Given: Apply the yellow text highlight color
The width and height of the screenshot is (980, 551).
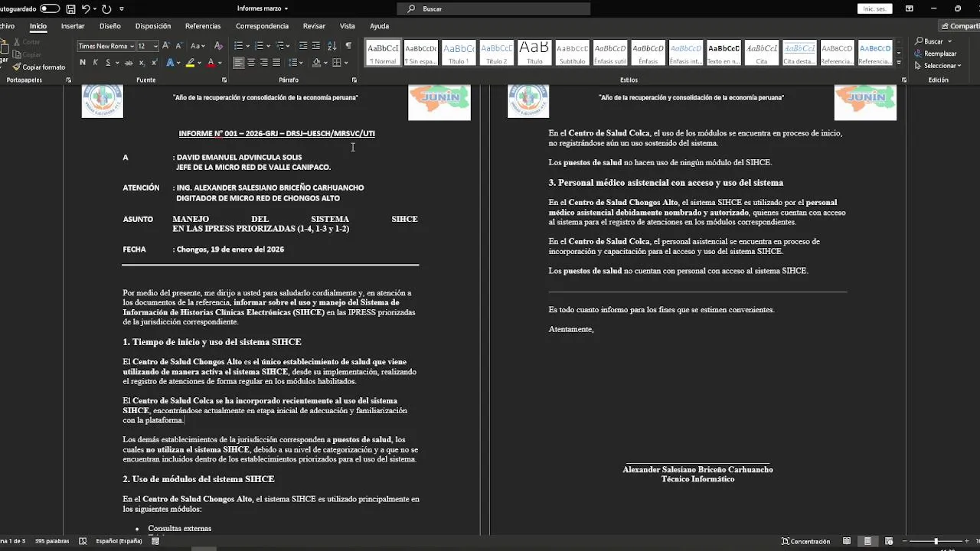Looking at the screenshot, I should coord(190,63).
